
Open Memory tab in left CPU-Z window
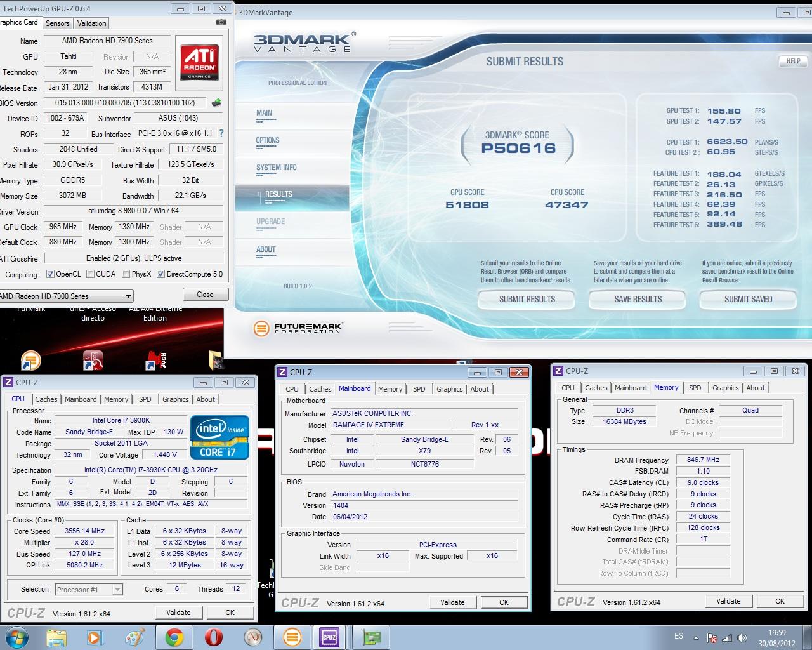point(116,399)
